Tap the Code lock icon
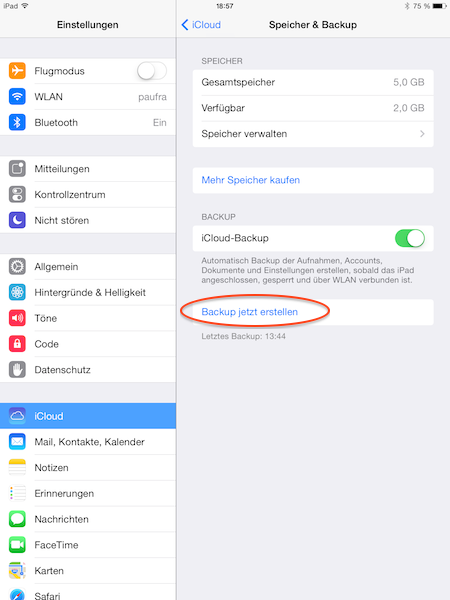 coord(17,344)
